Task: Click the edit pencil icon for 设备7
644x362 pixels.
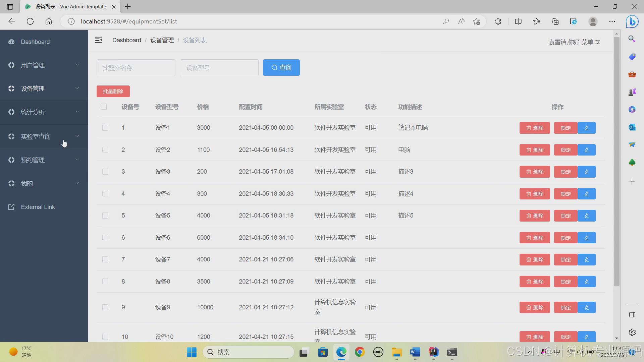Action: tap(586, 259)
